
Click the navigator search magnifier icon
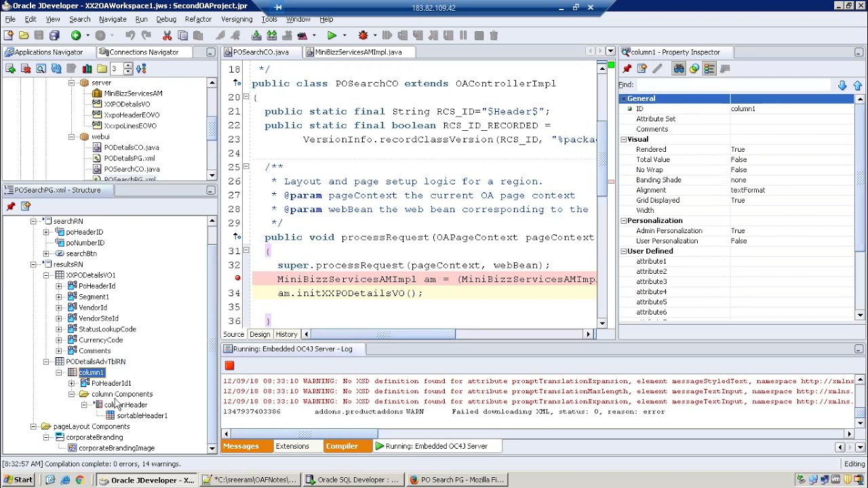click(41, 68)
